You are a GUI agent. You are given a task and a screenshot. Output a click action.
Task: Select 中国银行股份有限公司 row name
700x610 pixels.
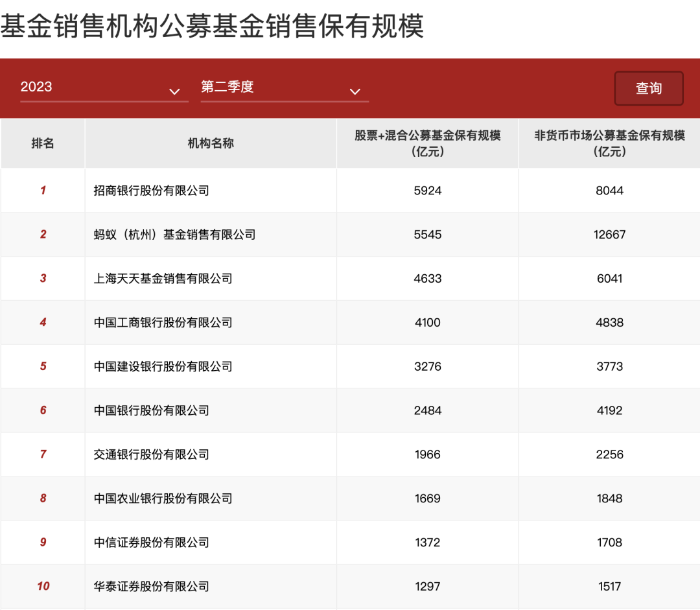(x=151, y=410)
